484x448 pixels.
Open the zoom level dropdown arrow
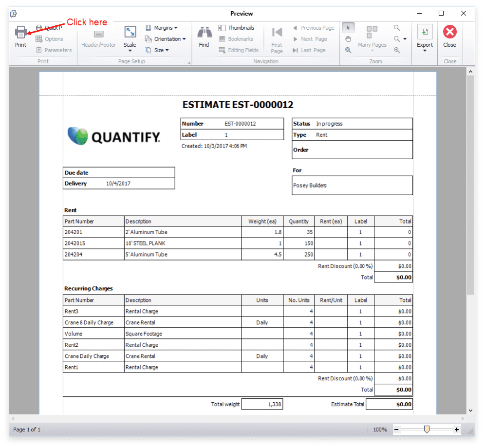point(405,39)
